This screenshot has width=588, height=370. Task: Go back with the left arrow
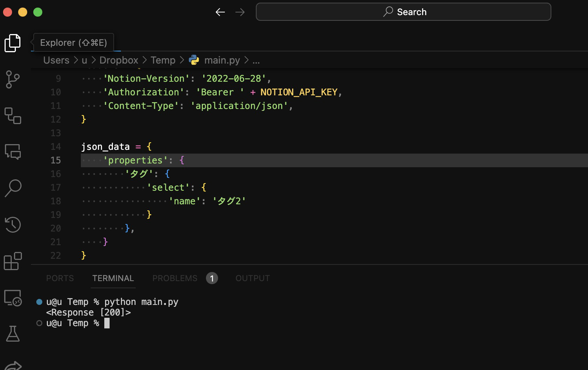(x=220, y=12)
